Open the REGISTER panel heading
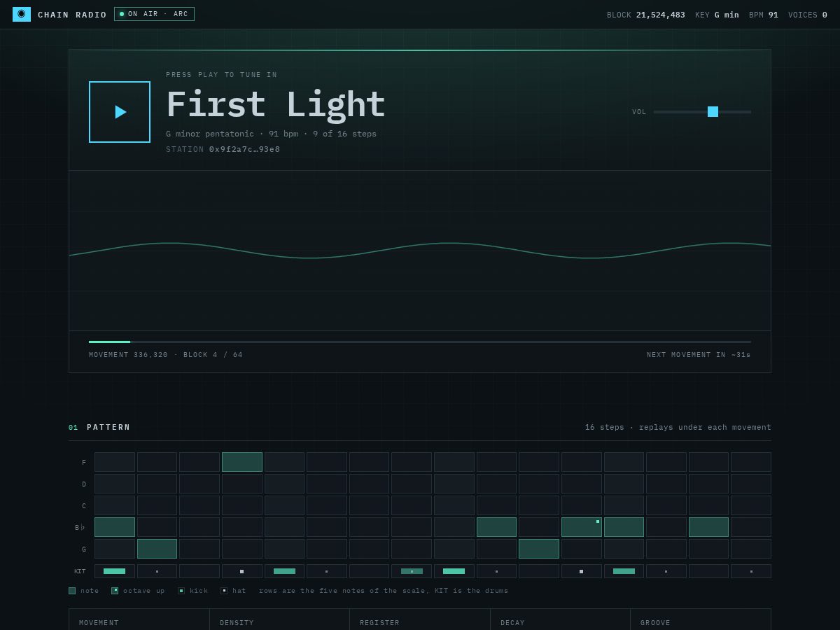The height and width of the screenshot is (630, 840). 380,623
